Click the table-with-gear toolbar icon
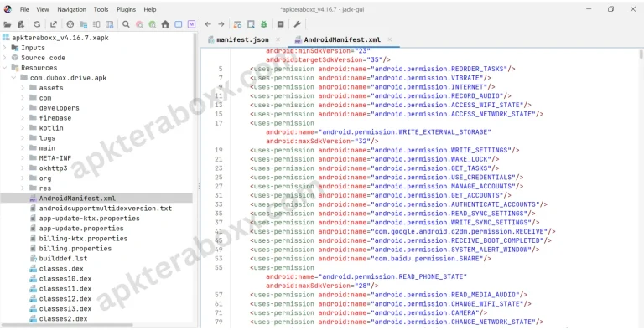This screenshot has width=644, height=330. click(109, 24)
